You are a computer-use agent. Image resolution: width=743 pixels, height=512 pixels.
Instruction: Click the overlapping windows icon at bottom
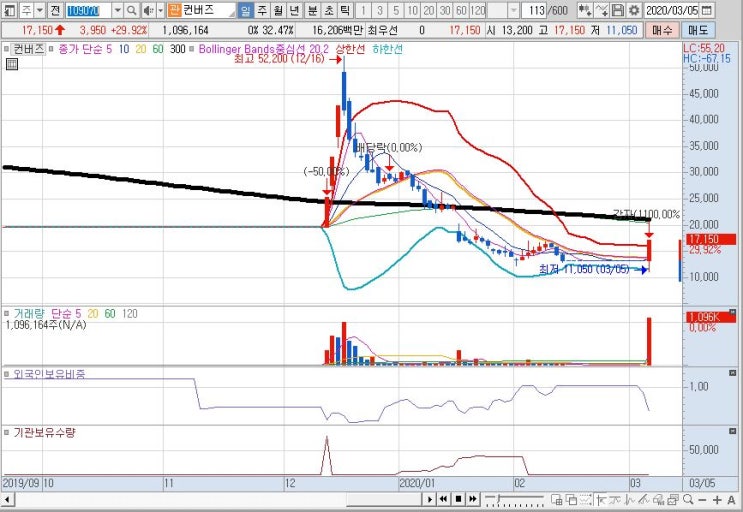[571, 499]
